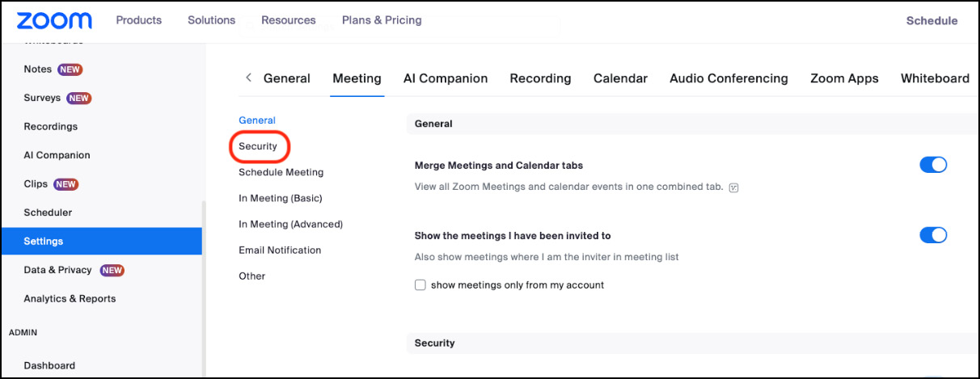The width and height of the screenshot is (980, 379).
Task: Click the back chevron left of General tab
Action: tap(248, 78)
